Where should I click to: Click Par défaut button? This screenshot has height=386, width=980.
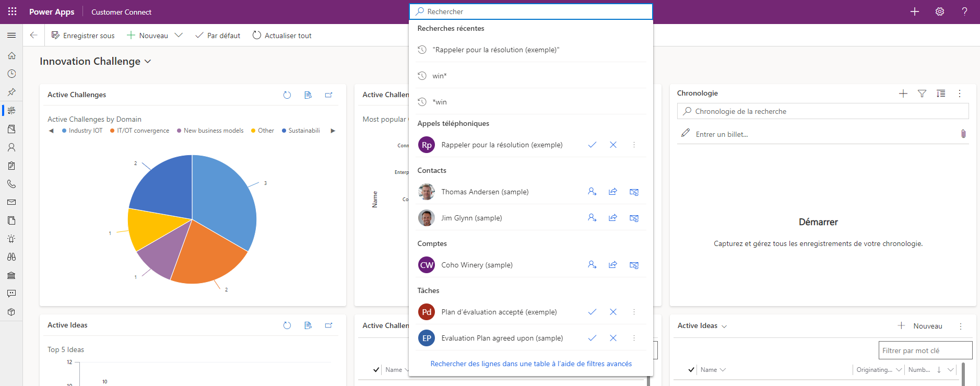(218, 36)
